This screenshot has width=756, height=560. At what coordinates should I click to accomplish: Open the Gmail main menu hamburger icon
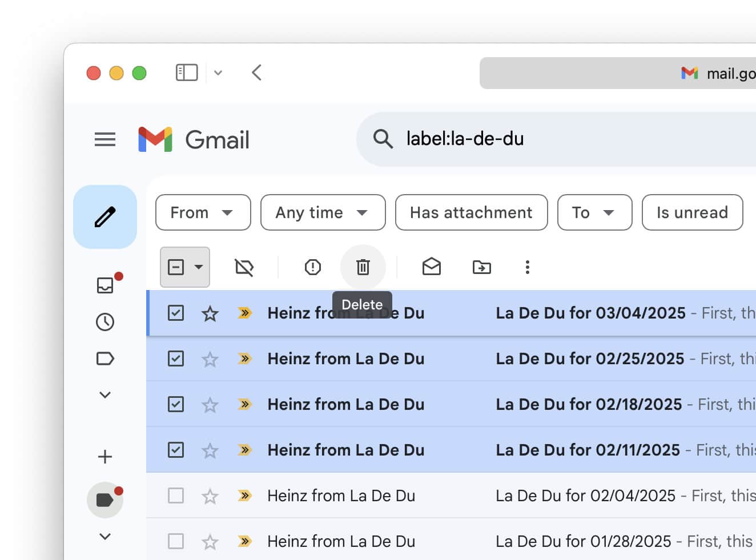point(105,139)
